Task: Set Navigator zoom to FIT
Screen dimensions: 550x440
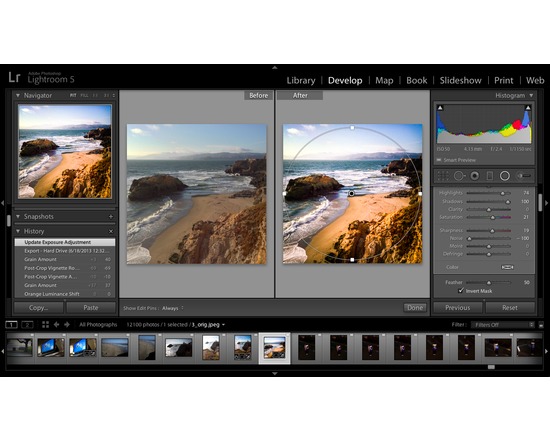Action: pos(73,95)
